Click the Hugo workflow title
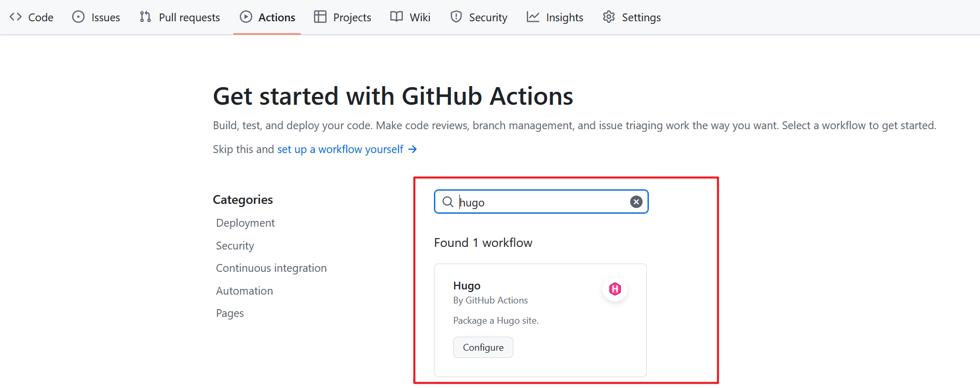The image size is (980, 388). 467,286
